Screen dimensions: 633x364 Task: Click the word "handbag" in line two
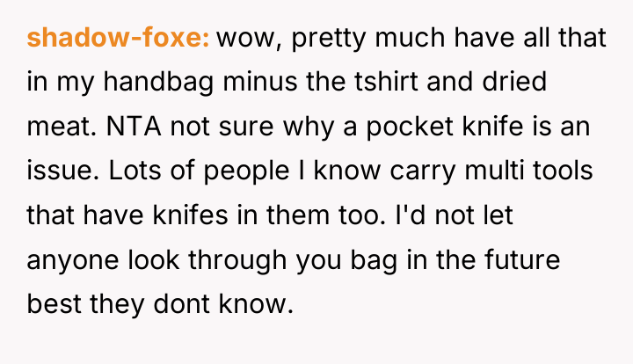[158, 82]
